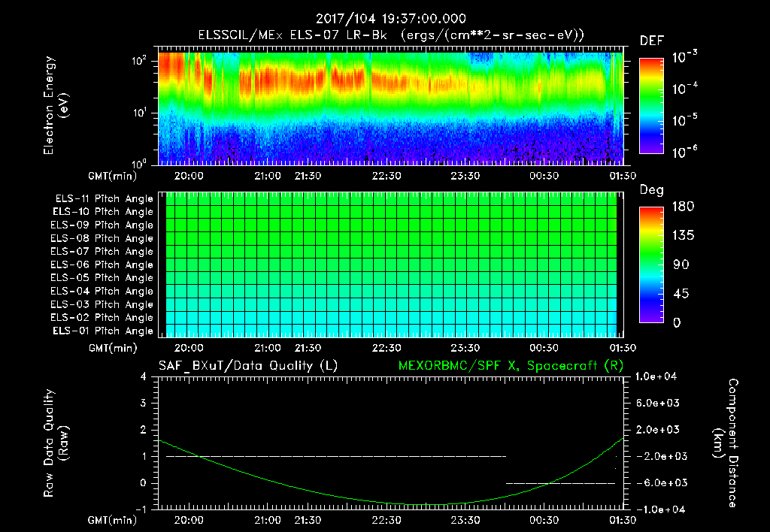Screen dimensions: 770x532
Task: Select the ELS-02 Pitch Angle row label
Action: pyautogui.click(x=102, y=318)
